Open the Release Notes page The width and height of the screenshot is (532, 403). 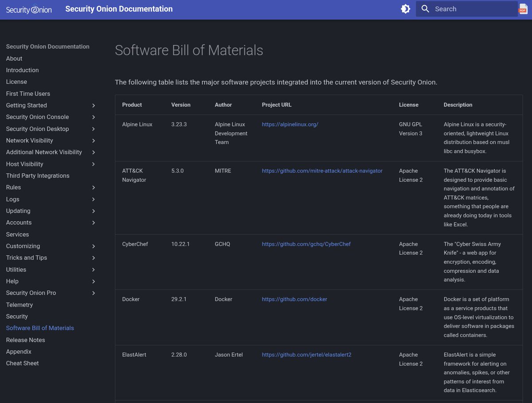click(x=25, y=340)
